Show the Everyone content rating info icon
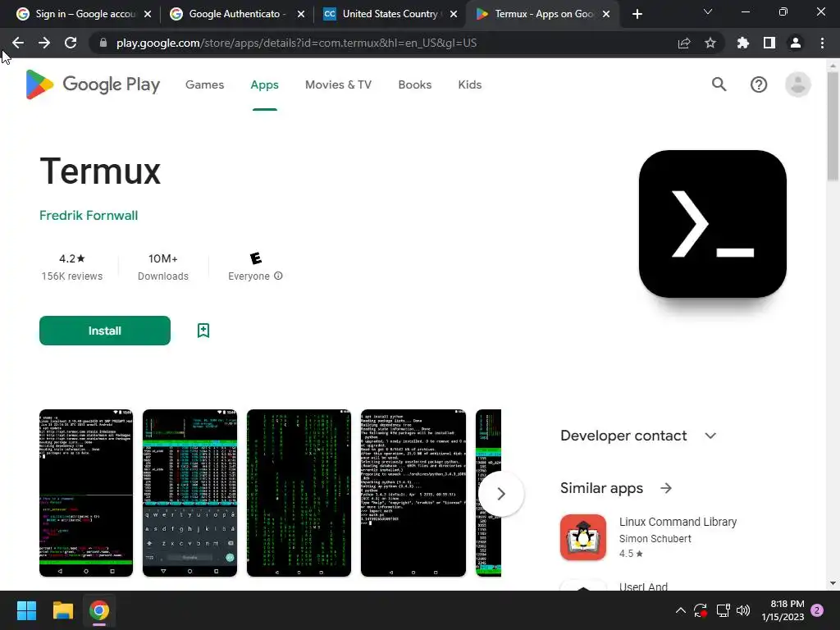 point(278,276)
